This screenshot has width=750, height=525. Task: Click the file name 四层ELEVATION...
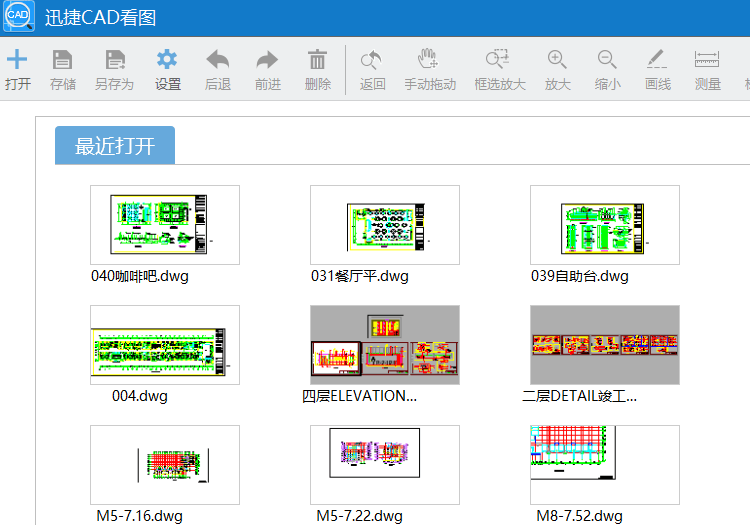(x=360, y=396)
